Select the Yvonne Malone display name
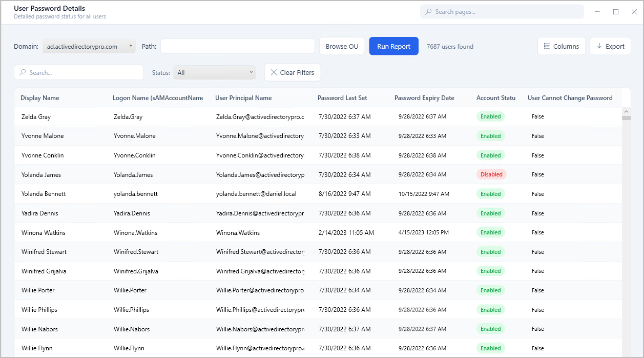Image resolution: width=644 pixels, height=358 pixels. click(x=43, y=136)
